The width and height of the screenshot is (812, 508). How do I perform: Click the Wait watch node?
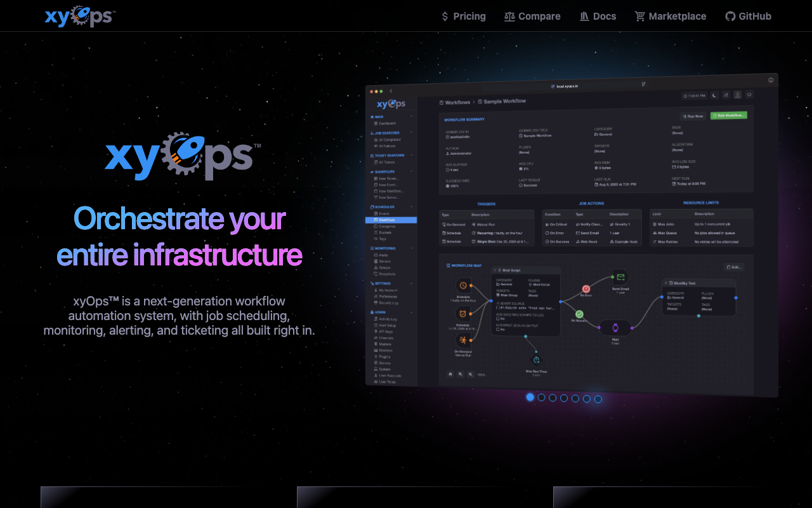tap(615, 328)
